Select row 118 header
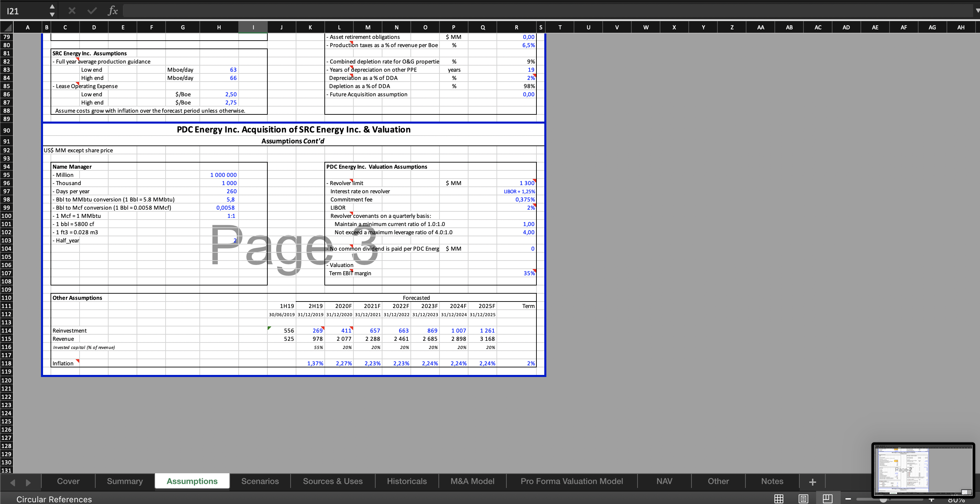980x504 pixels. pos(6,363)
